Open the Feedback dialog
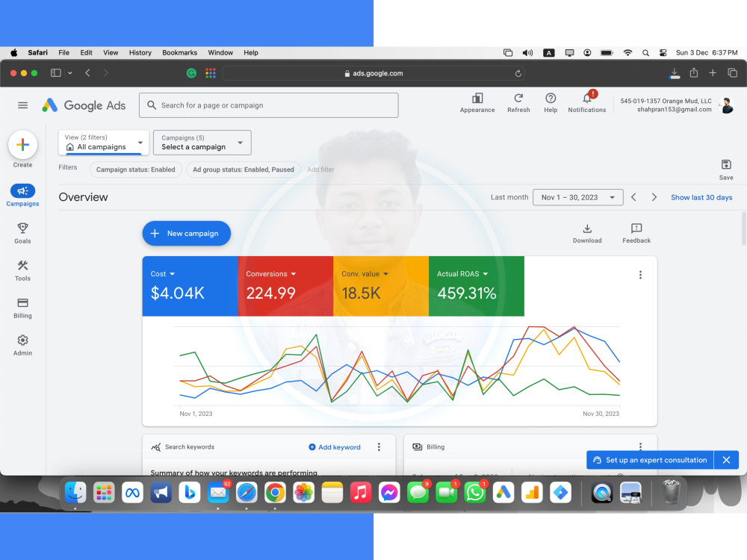The height and width of the screenshot is (560, 747). [636, 233]
